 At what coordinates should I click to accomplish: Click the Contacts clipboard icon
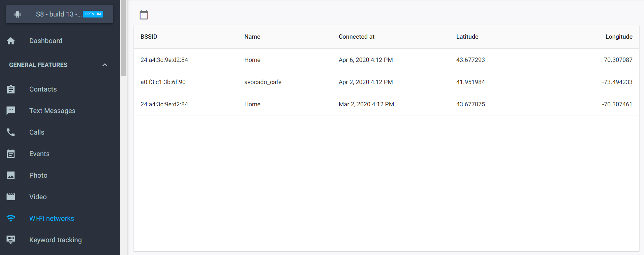tap(11, 89)
